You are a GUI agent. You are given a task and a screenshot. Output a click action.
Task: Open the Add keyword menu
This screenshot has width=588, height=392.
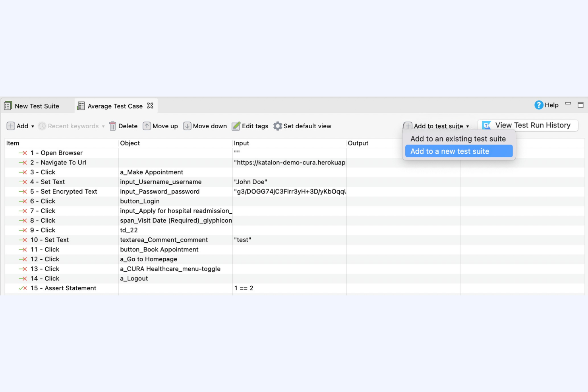click(x=20, y=126)
